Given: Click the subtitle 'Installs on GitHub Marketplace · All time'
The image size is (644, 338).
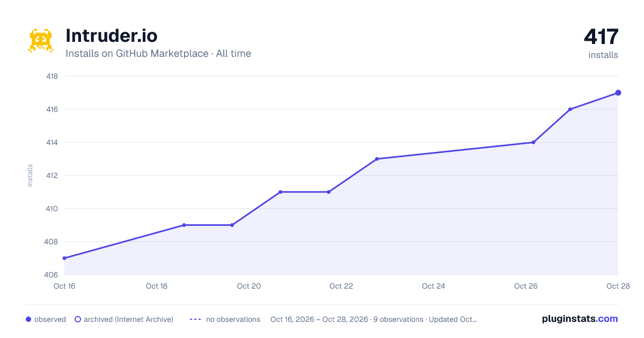Looking at the screenshot, I should pyautogui.click(x=158, y=54).
